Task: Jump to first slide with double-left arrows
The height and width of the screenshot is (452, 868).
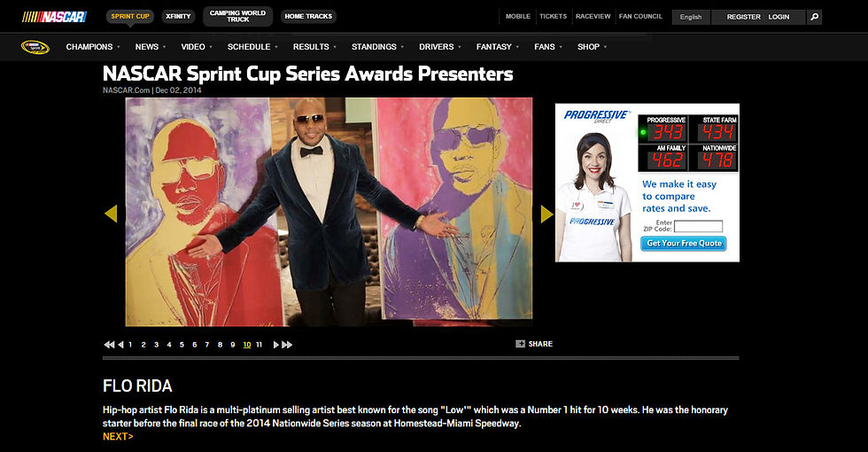Action: click(x=109, y=345)
